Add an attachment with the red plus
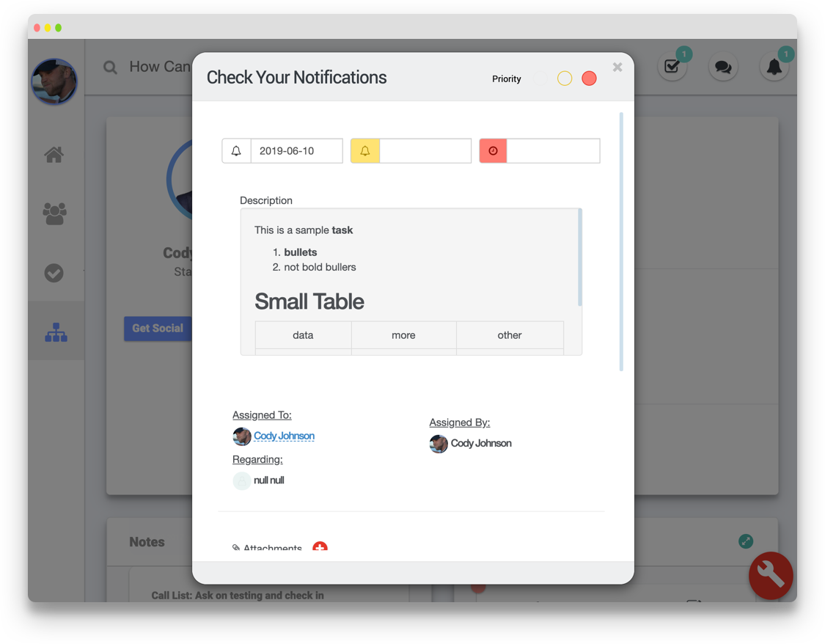Image resolution: width=825 pixels, height=644 pixels. (x=320, y=547)
